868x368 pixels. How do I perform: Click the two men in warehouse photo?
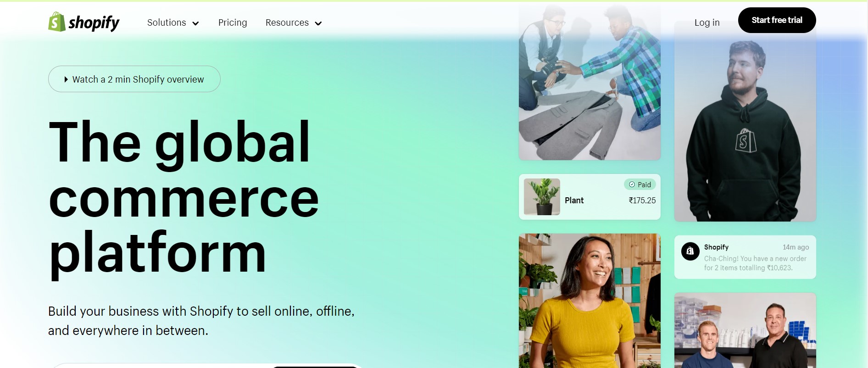(x=745, y=330)
